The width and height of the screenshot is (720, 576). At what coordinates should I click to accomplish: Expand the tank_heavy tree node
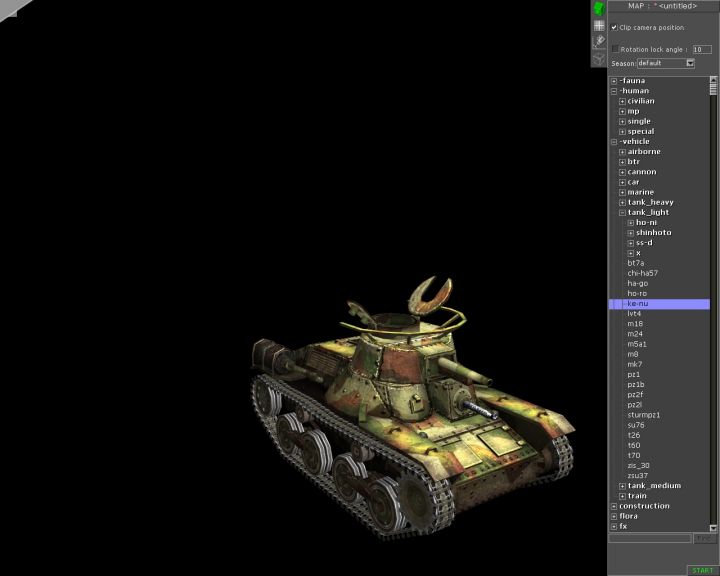pyautogui.click(x=622, y=202)
